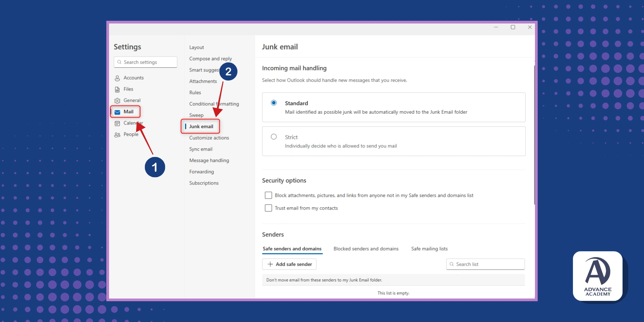Open Sync email settings

pos(201,149)
